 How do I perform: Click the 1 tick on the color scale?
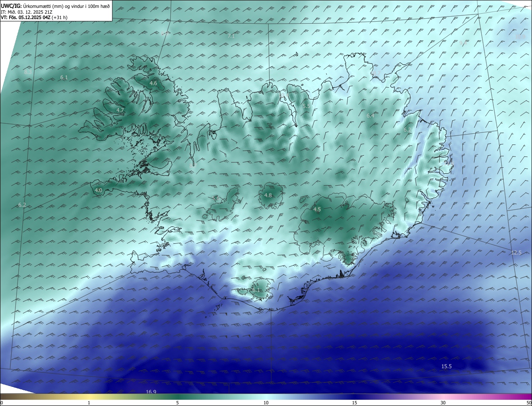[89, 403]
